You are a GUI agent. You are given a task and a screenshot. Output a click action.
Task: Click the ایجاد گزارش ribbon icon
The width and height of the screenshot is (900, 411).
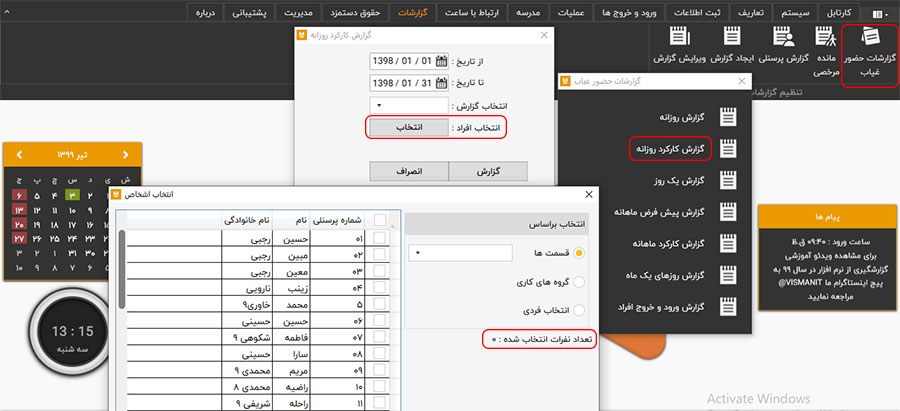coord(731,46)
